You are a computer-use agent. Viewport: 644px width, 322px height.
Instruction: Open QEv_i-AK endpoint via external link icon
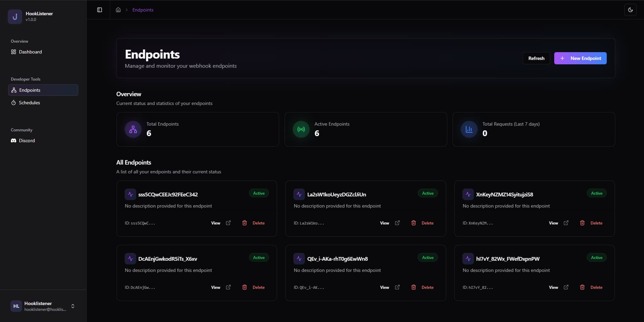click(397, 287)
